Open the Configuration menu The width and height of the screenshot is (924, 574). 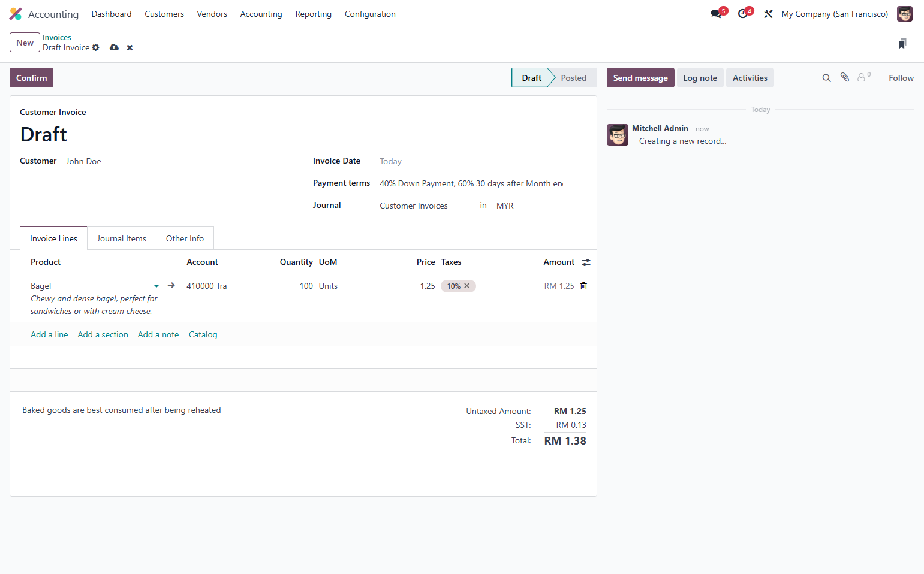(370, 14)
